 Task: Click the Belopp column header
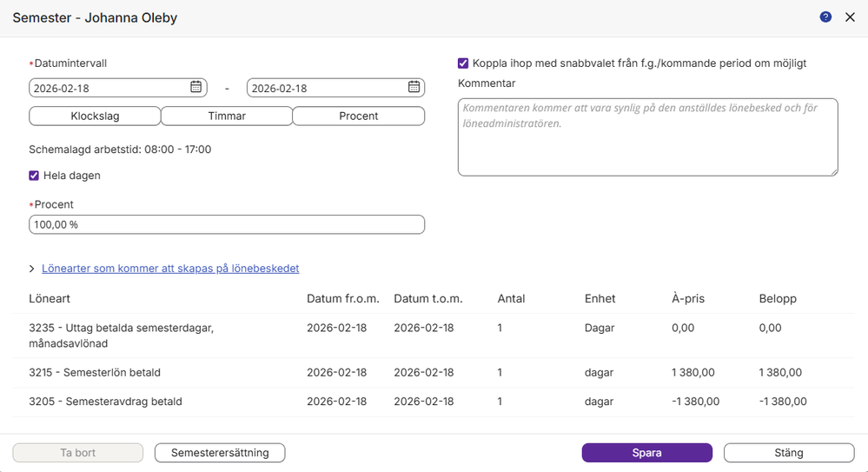pyautogui.click(x=778, y=299)
